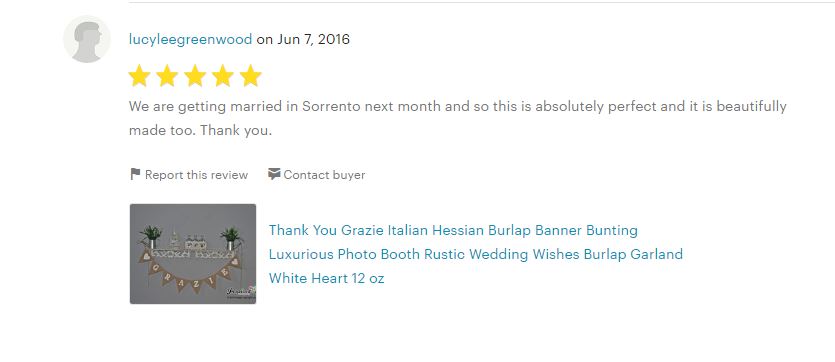This screenshot has height=362, width=835.
Task: Open the Grazie banner product thumbnail
Action: 193,254
